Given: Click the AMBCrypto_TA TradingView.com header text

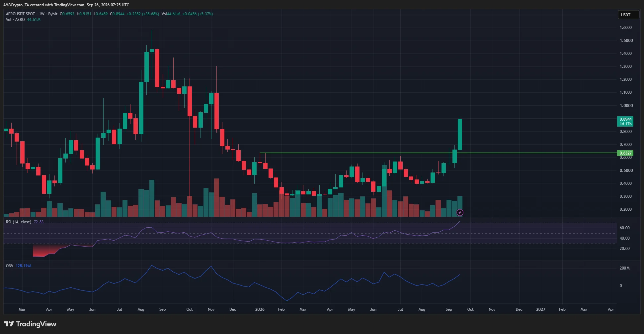Looking at the screenshot, I should [x=66, y=5].
